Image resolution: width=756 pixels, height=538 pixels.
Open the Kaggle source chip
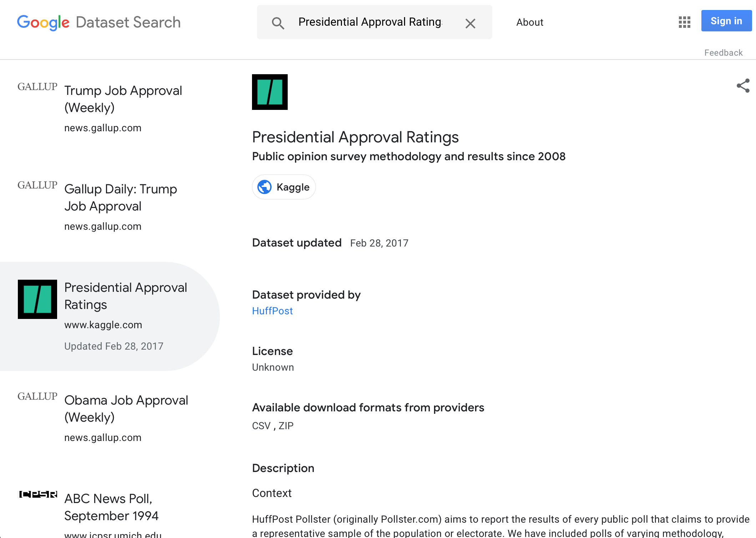[x=284, y=187]
